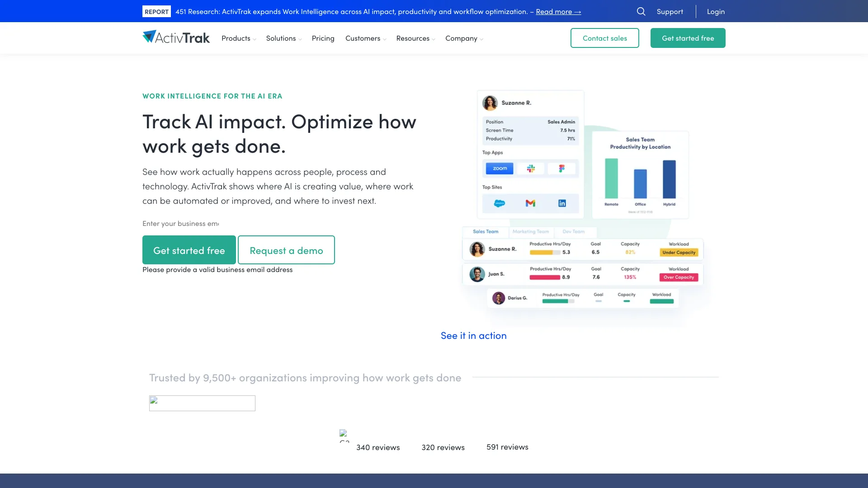Open the Support link
The height and width of the screenshot is (488, 868).
pyautogui.click(x=670, y=11)
